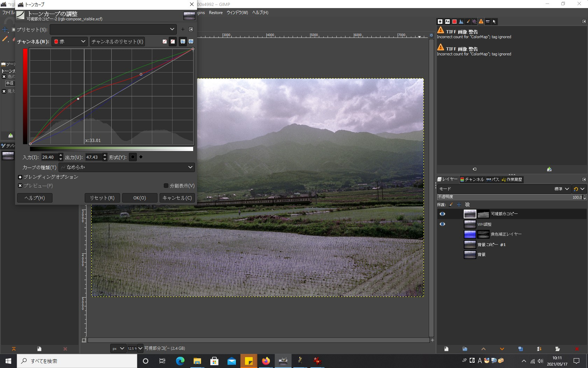588x368 pixels.
Task: Merge the layer with the one below
Action: (539, 349)
